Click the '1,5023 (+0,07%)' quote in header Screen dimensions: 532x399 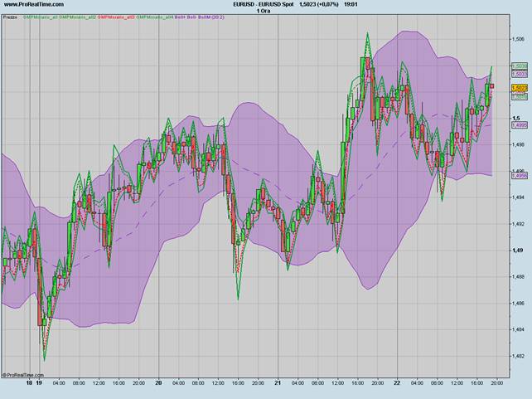click(319, 4)
